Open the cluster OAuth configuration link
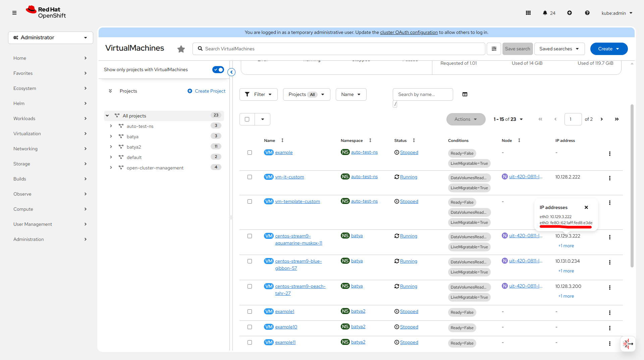Screen dimensions: 644x360 [x=409, y=33]
